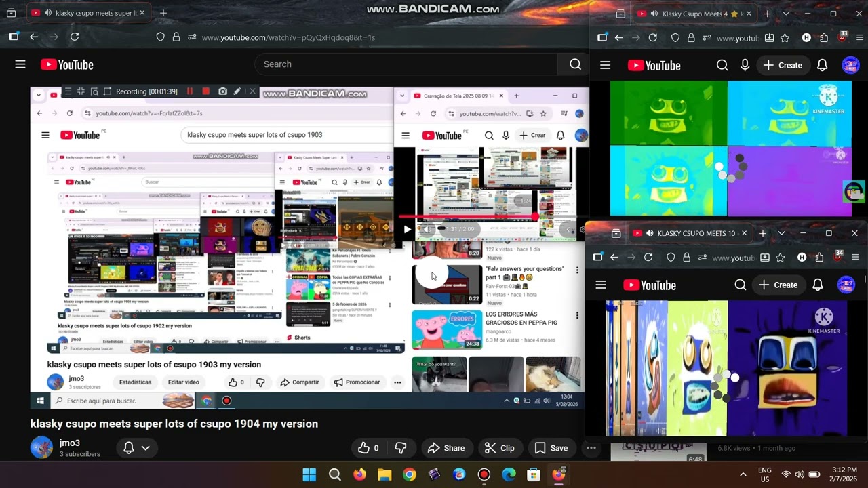
Task: Open the jmo3 channel avatar
Action: [x=42, y=447]
